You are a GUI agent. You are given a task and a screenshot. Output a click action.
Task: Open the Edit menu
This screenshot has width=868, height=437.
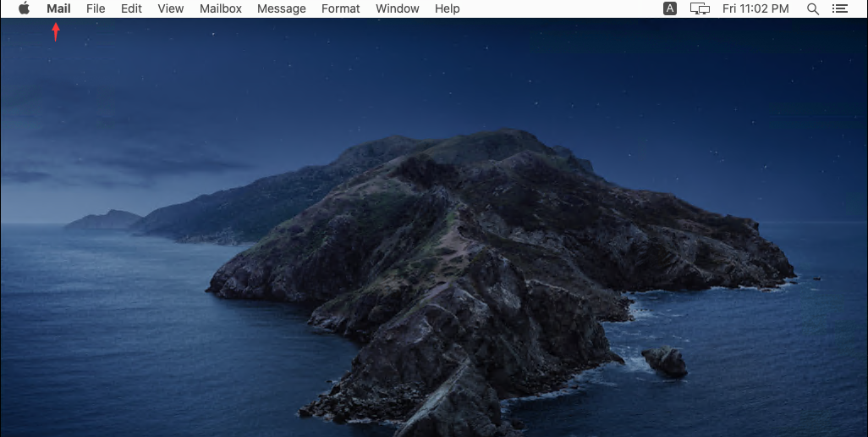(131, 8)
